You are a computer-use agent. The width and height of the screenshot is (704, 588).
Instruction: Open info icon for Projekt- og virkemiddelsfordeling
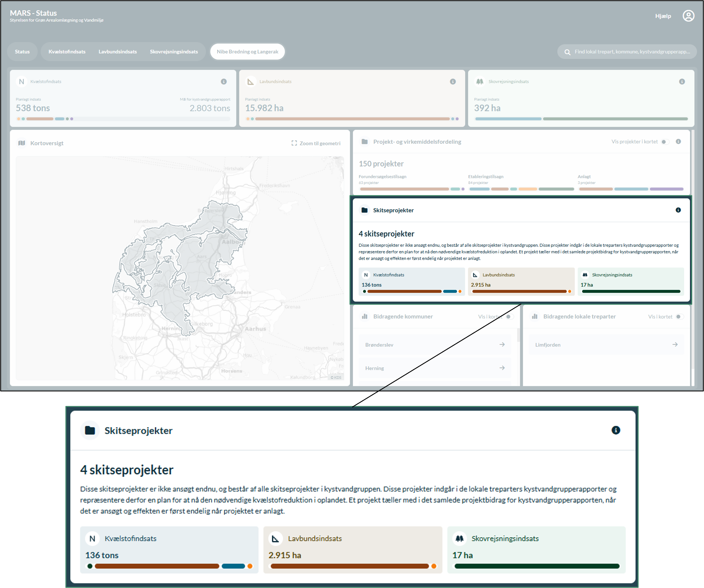tap(678, 141)
